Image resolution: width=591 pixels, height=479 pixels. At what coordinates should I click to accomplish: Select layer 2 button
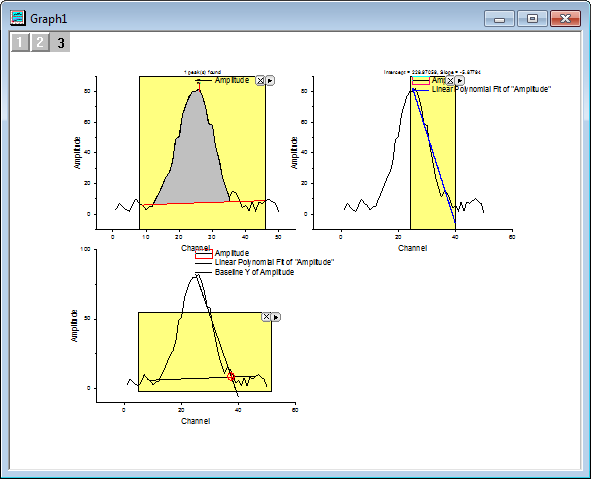(x=40, y=42)
